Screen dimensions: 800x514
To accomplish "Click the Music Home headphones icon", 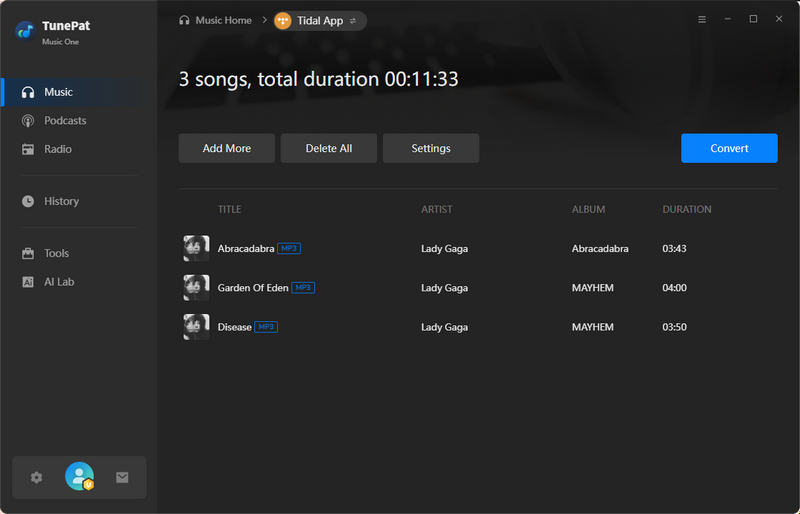I will (x=184, y=20).
